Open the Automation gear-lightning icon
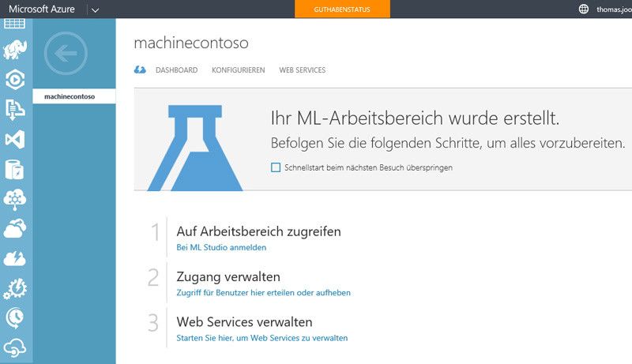The width and height of the screenshot is (632, 364). click(15, 289)
